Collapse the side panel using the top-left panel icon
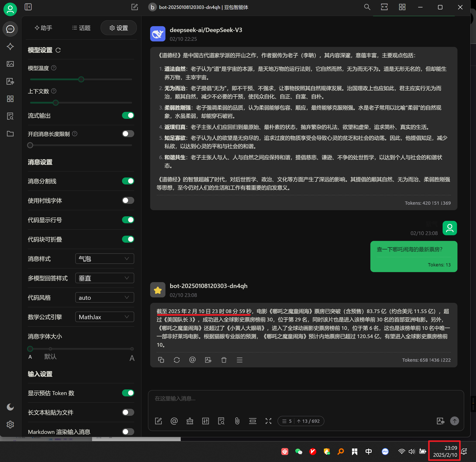476x462 pixels. tap(28, 7)
